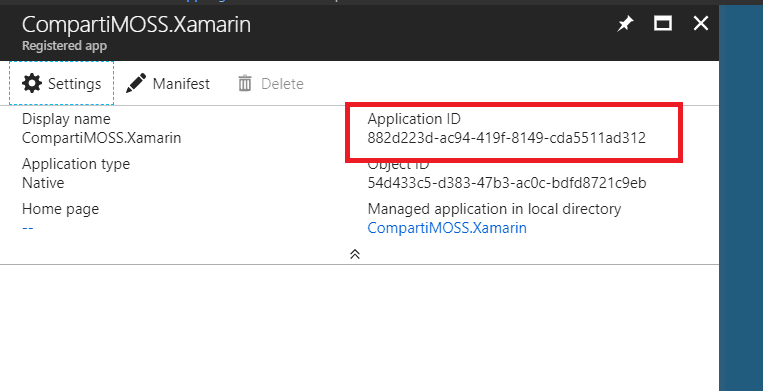Click the Registered app subtitle
Screen dimensions: 763x391
click(x=64, y=46)
